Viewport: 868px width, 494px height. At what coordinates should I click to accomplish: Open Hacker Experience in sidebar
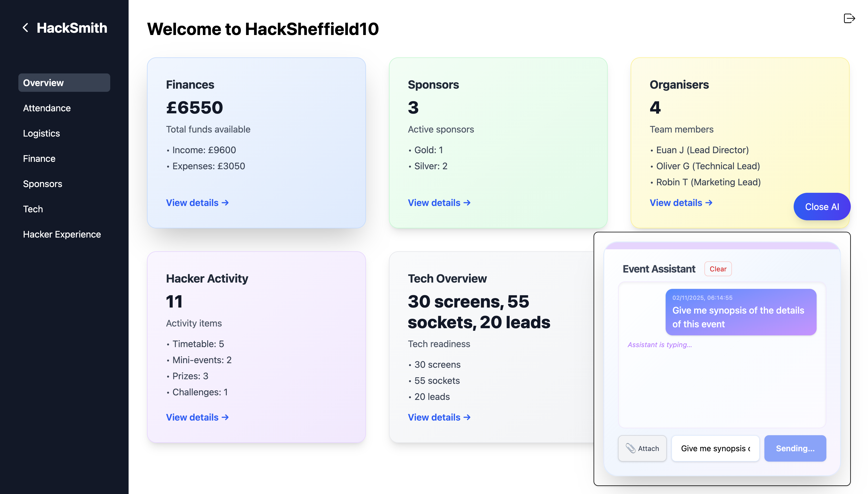(62, 234)
